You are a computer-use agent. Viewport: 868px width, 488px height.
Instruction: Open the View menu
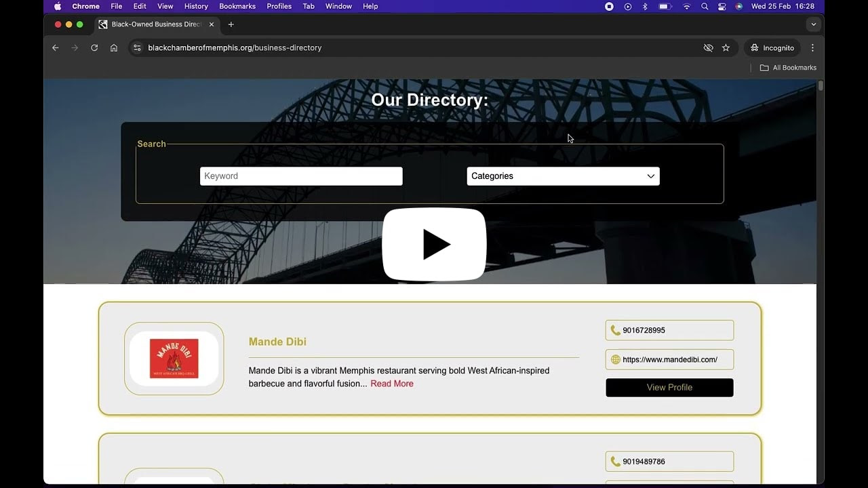point(165,6)
